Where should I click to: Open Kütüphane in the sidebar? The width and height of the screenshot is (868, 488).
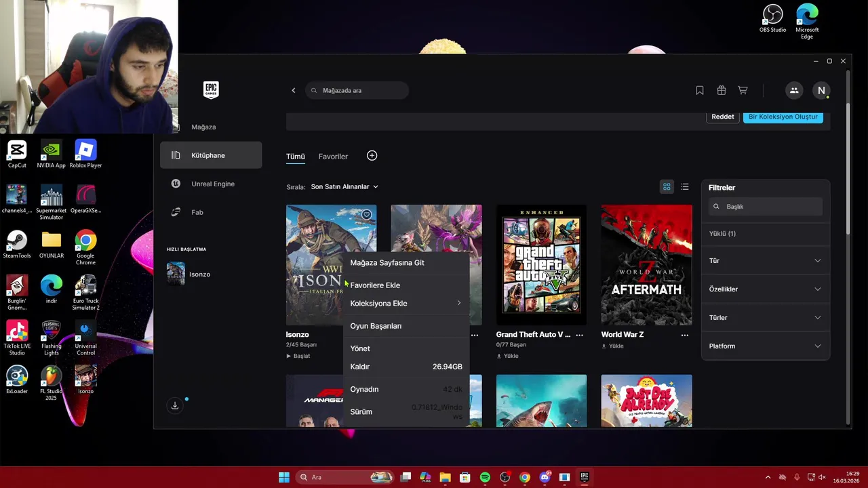click(211, 155)
